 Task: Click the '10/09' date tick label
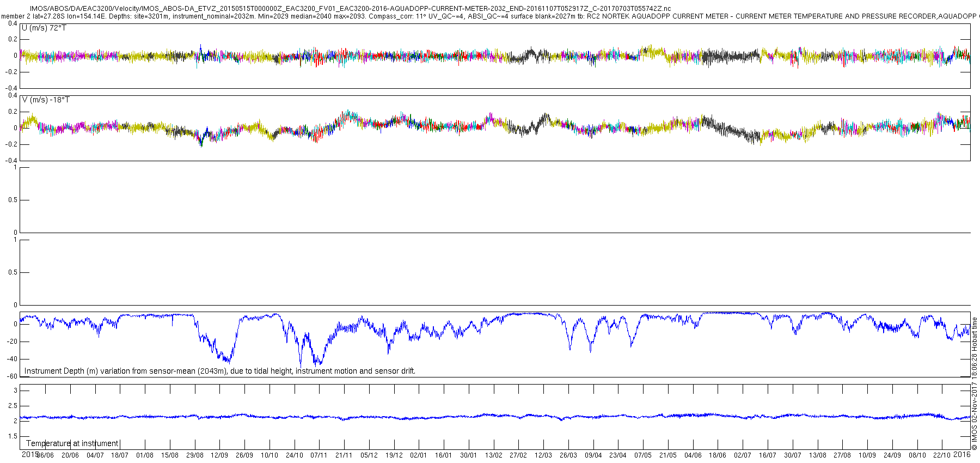pyautogui.click(x=867, y=455)
